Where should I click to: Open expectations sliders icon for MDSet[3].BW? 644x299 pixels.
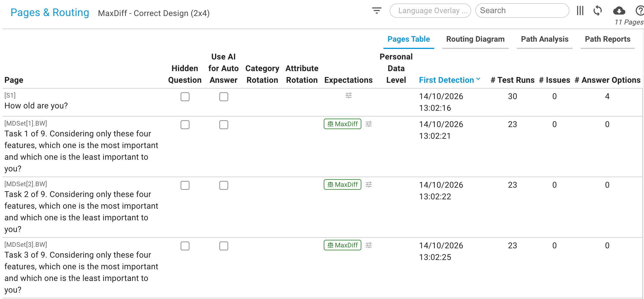(x=369, y=245)
